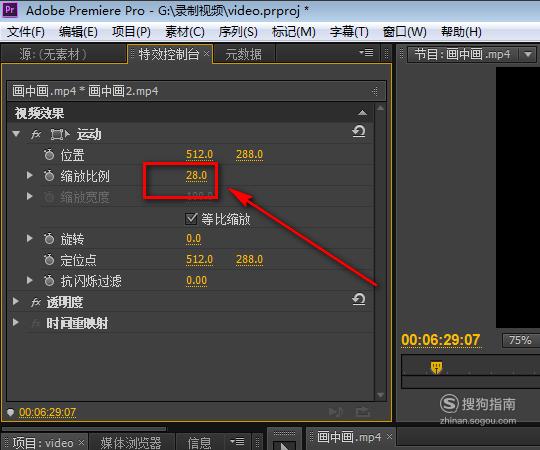Open the 文件(F) menu
Viewport: 540px width, 450px height.
(26, 32)
